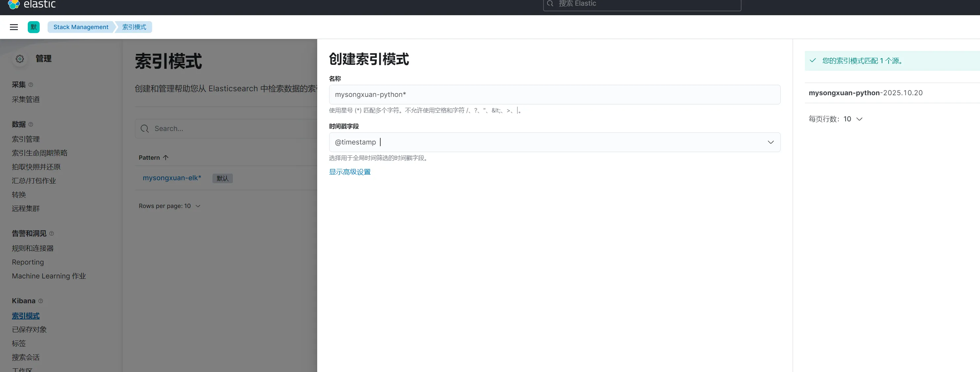The image size is (980, 372).
Task: Click the 显示高级设置 link
Action: tap(350, 172)
